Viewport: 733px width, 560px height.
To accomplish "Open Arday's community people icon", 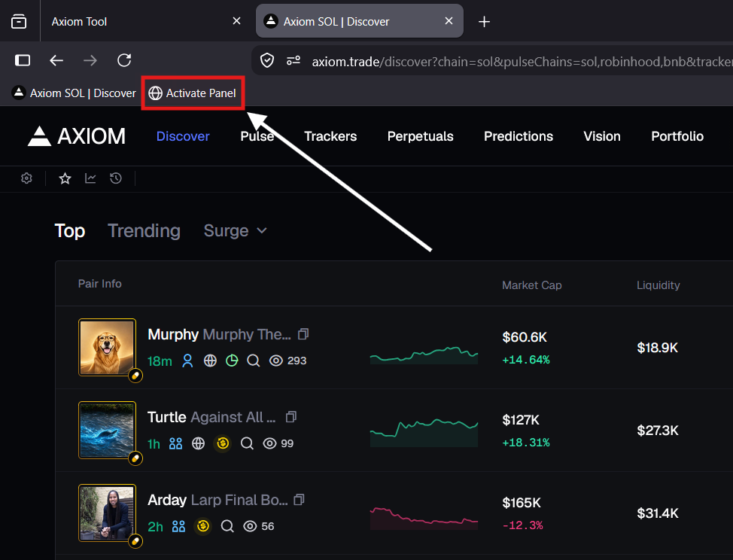I will tap(178, 526).
